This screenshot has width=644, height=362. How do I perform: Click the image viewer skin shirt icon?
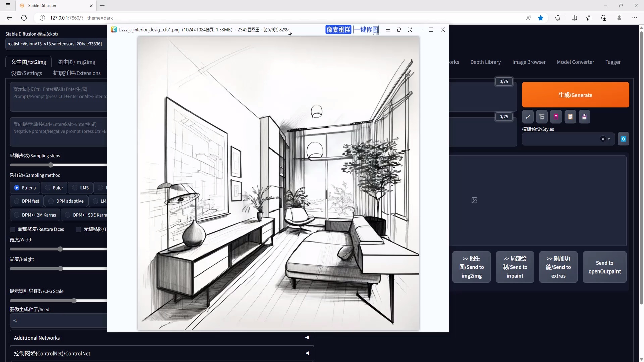(x=399, y=30)
